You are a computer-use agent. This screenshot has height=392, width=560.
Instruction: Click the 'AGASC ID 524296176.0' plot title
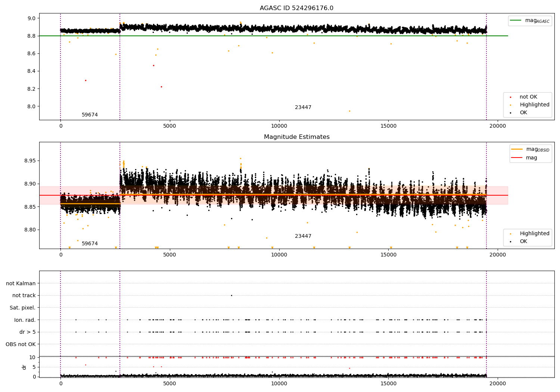(296, 8)
